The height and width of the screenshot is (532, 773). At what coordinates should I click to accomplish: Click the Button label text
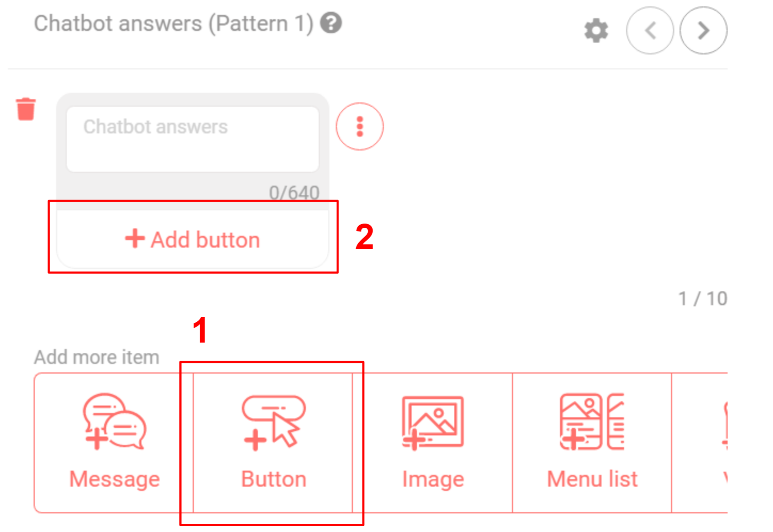pyautogui.click(x=272, y=479)
